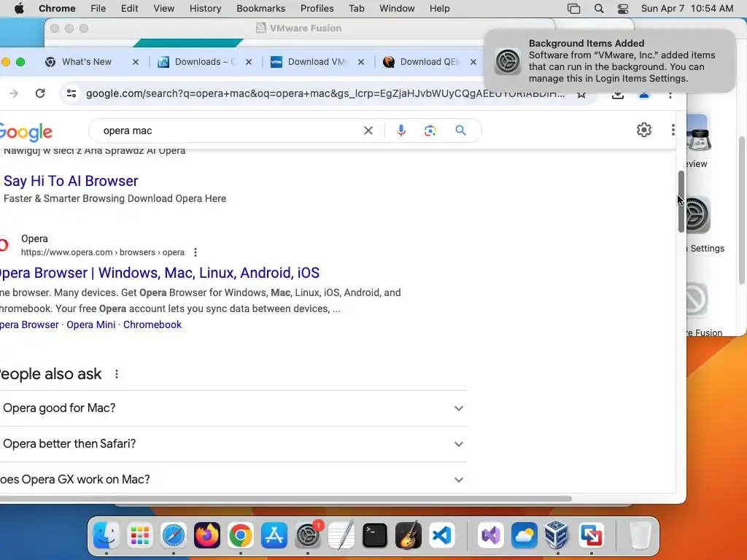Open Chrome icon in the Dock

pyautogui.click(x=241, y=535)
